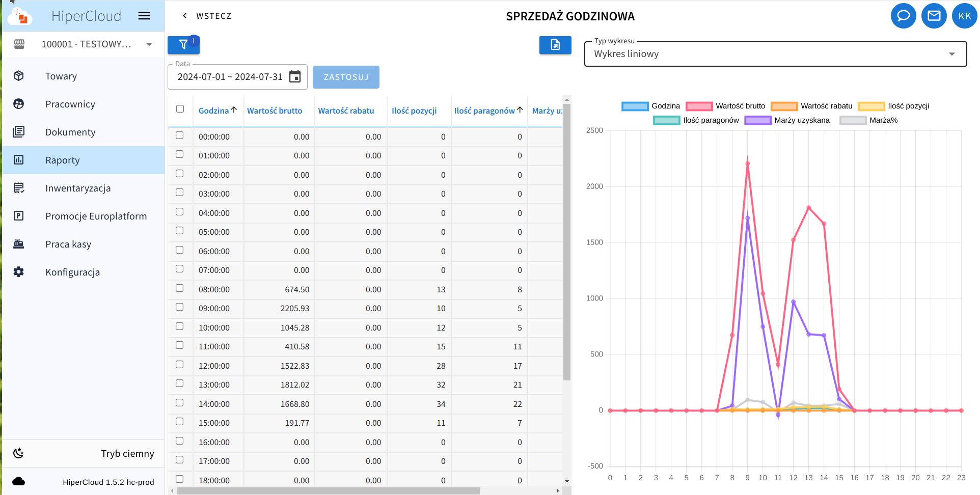Sort by Wartość rabatu column header

click(x=346, y=111)
